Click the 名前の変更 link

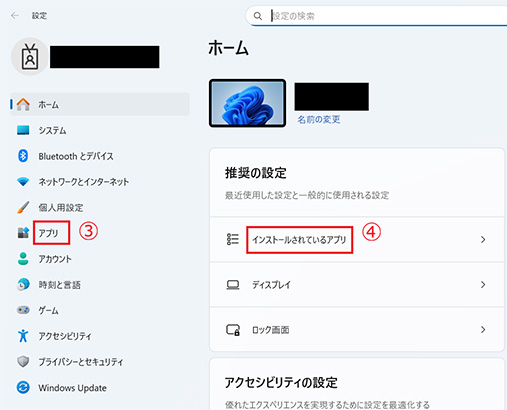[319, 119]
